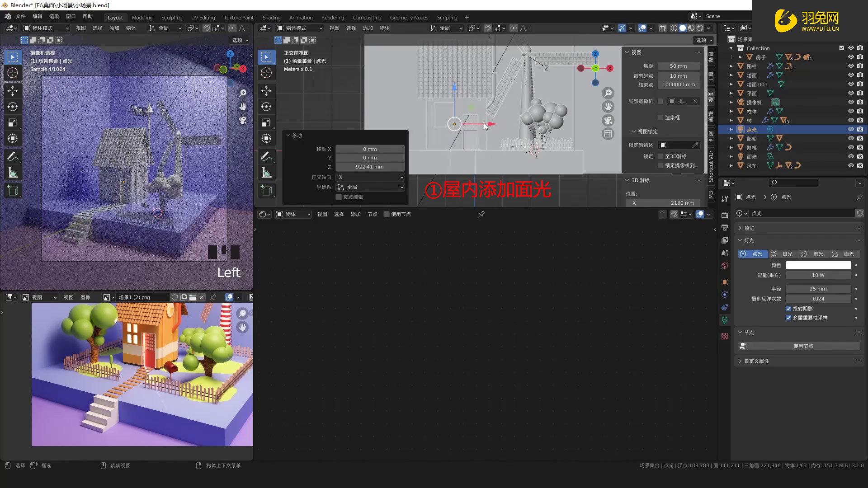
Task: Switch to the Modeling workspace tab
Action: pos(142,18)
